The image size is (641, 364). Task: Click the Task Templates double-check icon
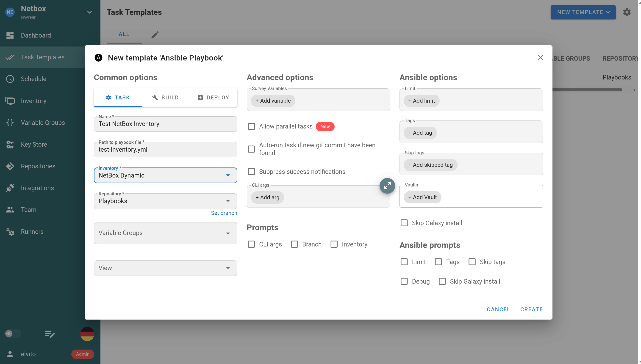coord(10,57)
